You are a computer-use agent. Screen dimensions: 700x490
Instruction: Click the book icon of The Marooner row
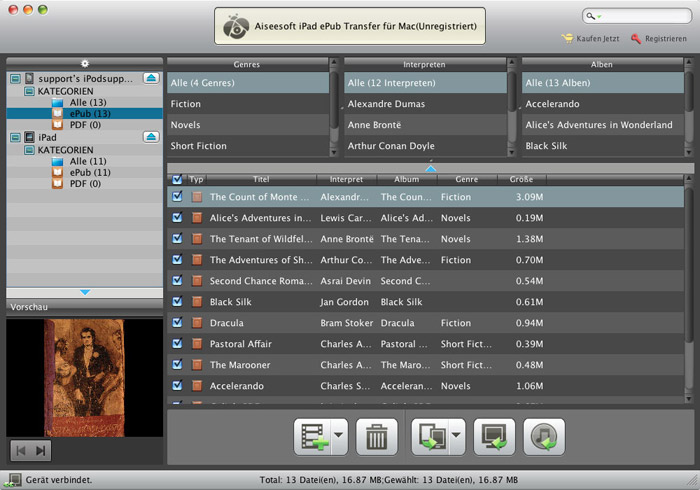[196, 365]
